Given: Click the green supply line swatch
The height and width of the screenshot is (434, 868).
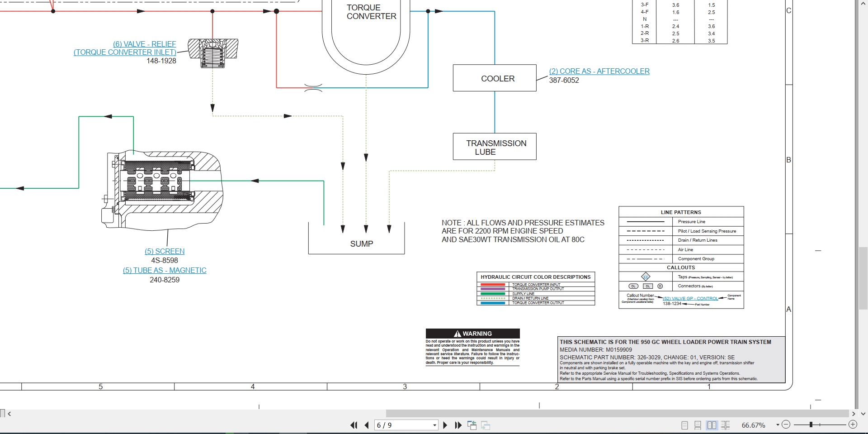Looking at the screenshot, I should [x=493, y=294].
